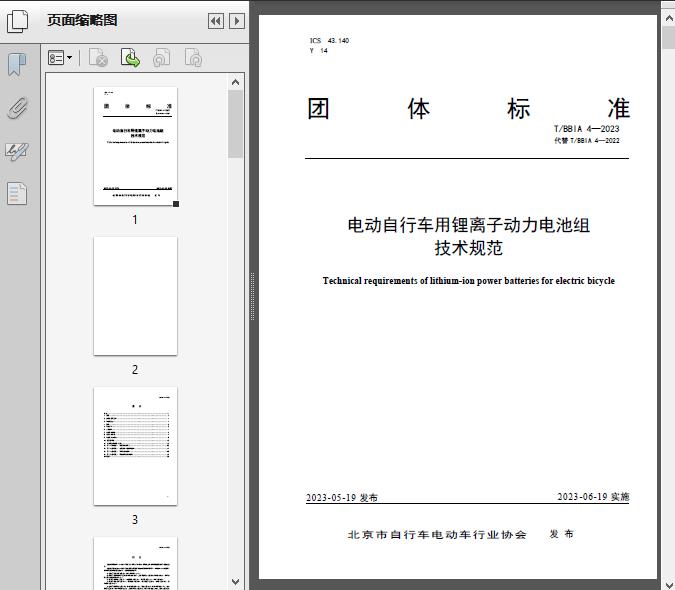Click the Y 14 classification text
Image resolution: width=675 pixels, height=590 pixels.
coord(319,50)
